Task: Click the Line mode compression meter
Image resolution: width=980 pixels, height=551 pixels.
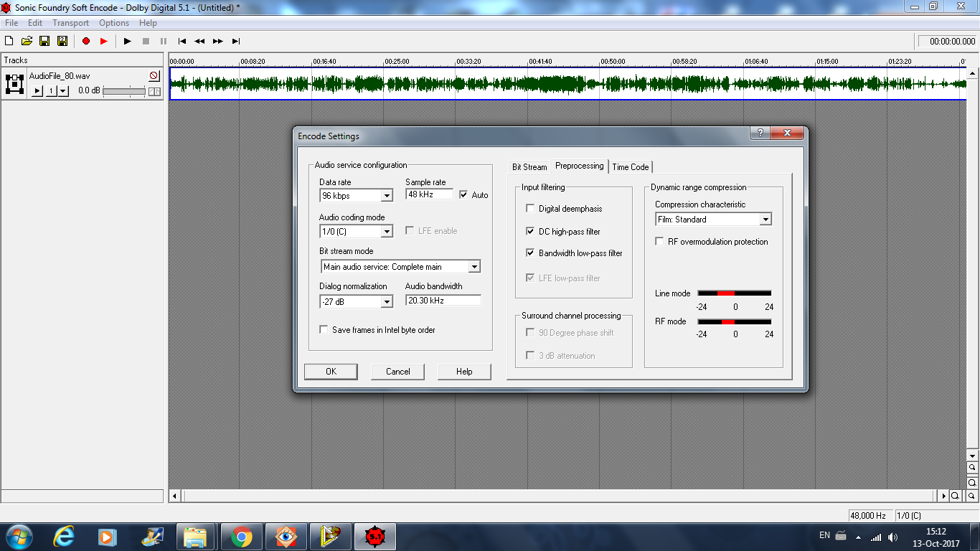Action: pos(735,293)
